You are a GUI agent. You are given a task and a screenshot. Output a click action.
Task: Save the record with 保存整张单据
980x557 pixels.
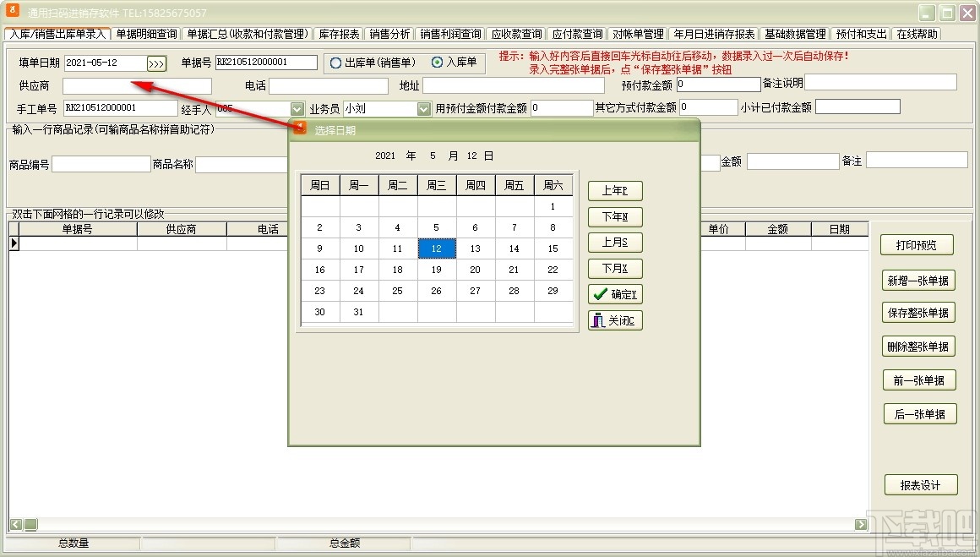tap(918, 312)
